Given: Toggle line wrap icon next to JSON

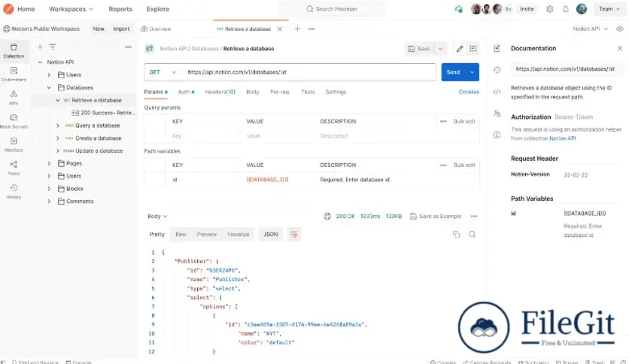Looking at the screenshot, I should (293, 235).
